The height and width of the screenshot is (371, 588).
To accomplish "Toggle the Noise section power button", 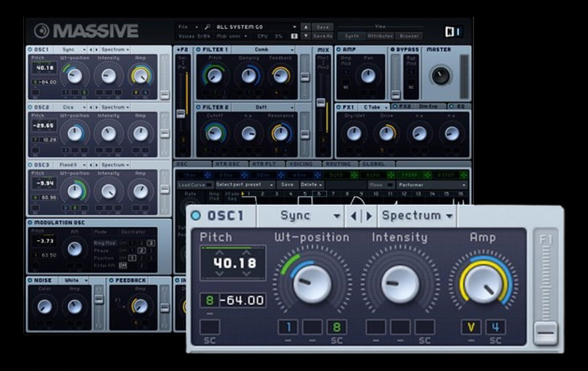I will (x=30, y=280).
